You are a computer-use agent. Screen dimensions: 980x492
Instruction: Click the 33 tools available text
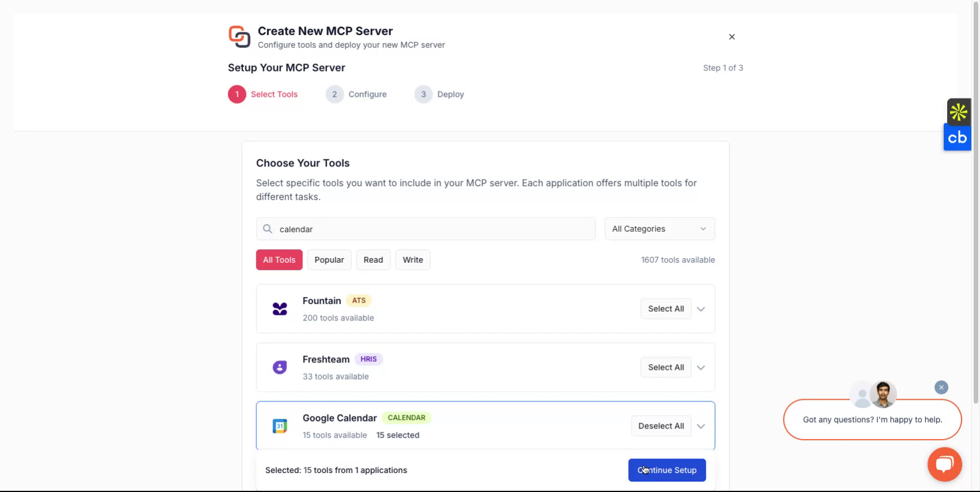pos(336,377)
